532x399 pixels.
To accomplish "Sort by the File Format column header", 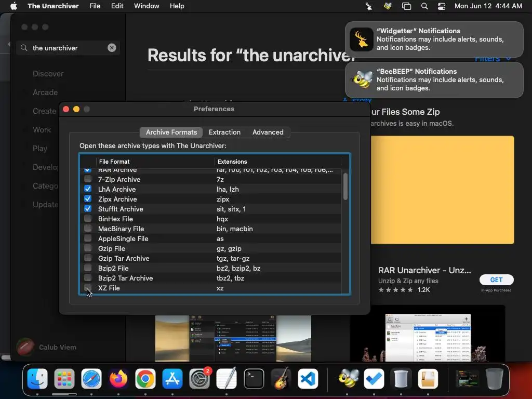I will point(155,162).
